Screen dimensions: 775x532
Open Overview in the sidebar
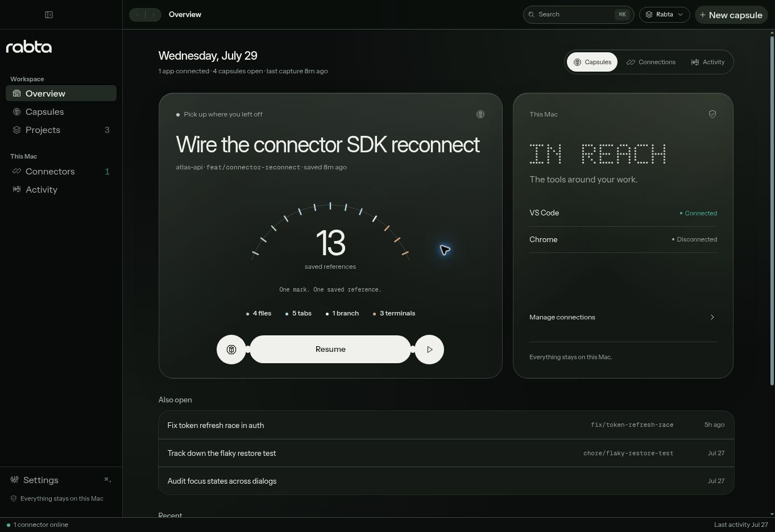61,93
